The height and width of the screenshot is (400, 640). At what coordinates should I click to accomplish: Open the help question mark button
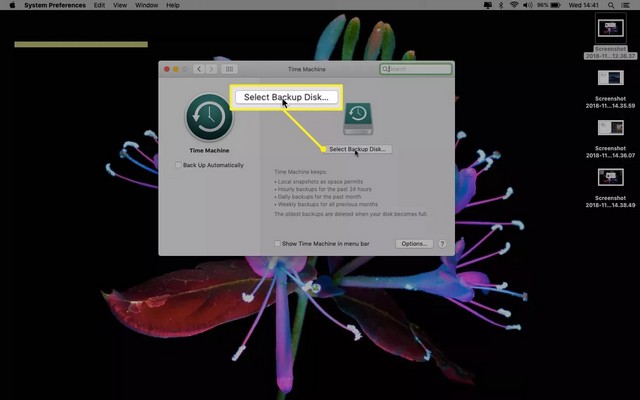(x=442, y=244)
